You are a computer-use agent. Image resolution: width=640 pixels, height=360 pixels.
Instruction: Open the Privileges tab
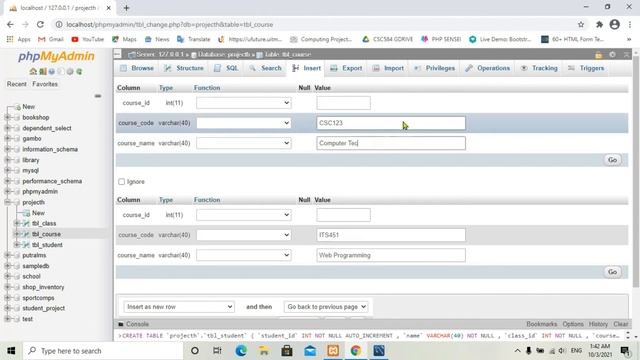tap(434, 68)
